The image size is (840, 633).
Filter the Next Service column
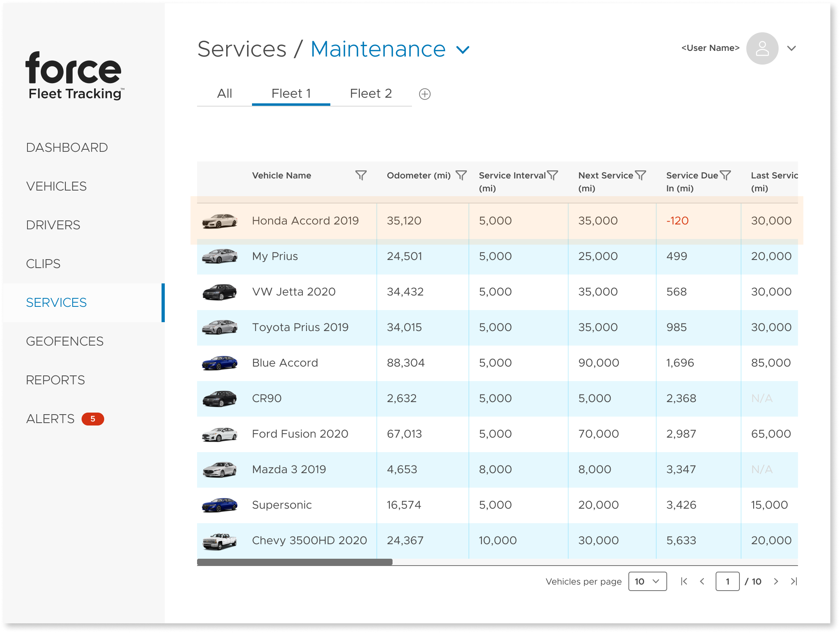click(x=640, y=175)
